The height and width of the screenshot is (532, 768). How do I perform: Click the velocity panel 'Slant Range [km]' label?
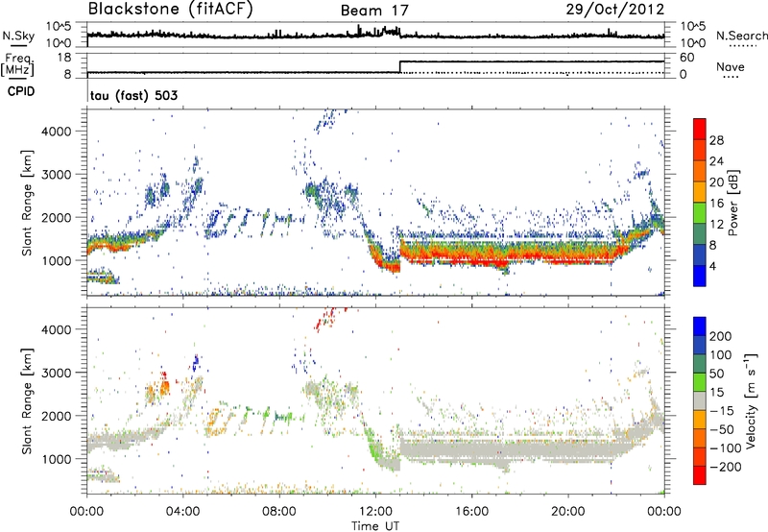[26, 400]
